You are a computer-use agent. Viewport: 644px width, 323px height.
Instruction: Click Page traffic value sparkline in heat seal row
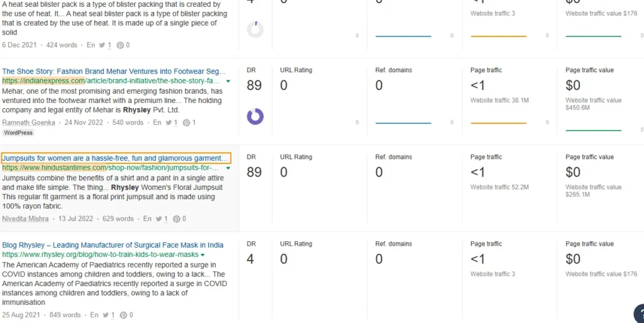click(x=594, y=36)
